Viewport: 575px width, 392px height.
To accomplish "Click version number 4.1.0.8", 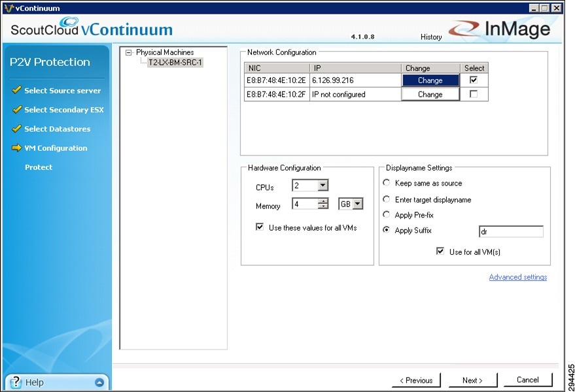I will pyautogui.click(x=362, y=37).
